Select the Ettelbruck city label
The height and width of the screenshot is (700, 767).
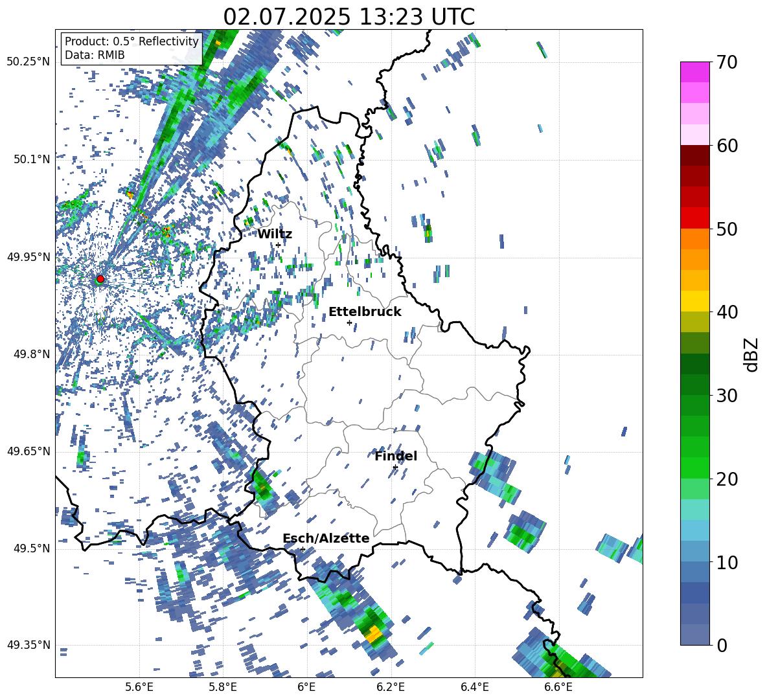coord(365,311)
